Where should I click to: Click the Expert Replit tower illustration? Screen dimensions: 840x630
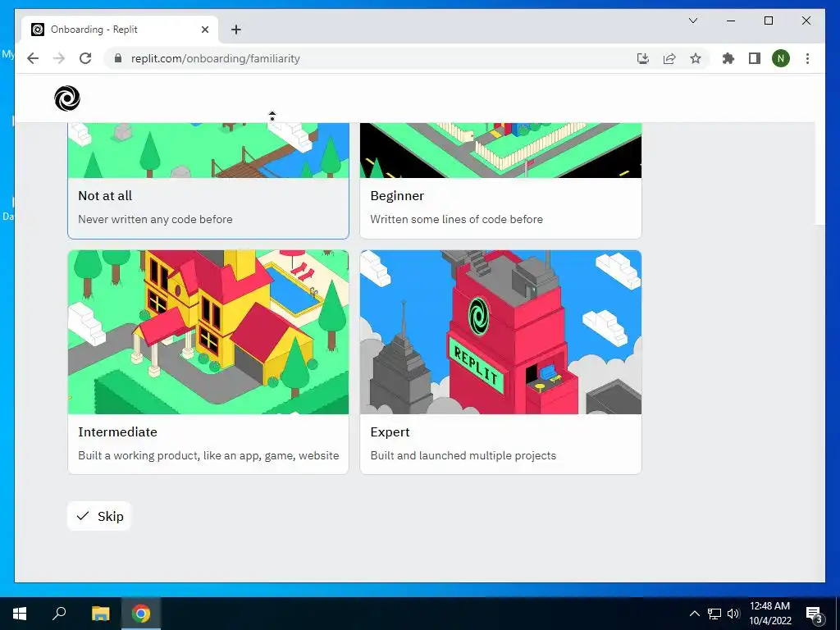pos(500,332)
